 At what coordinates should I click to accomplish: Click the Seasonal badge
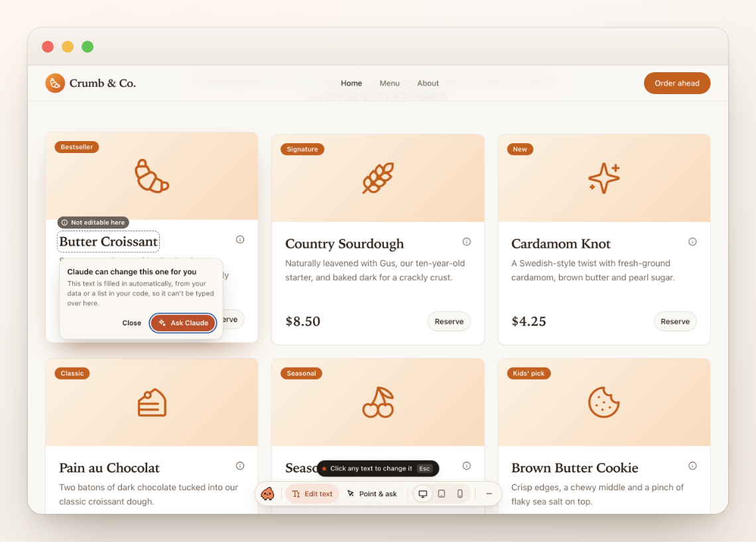pyautogui.click(x=301, y=374)
